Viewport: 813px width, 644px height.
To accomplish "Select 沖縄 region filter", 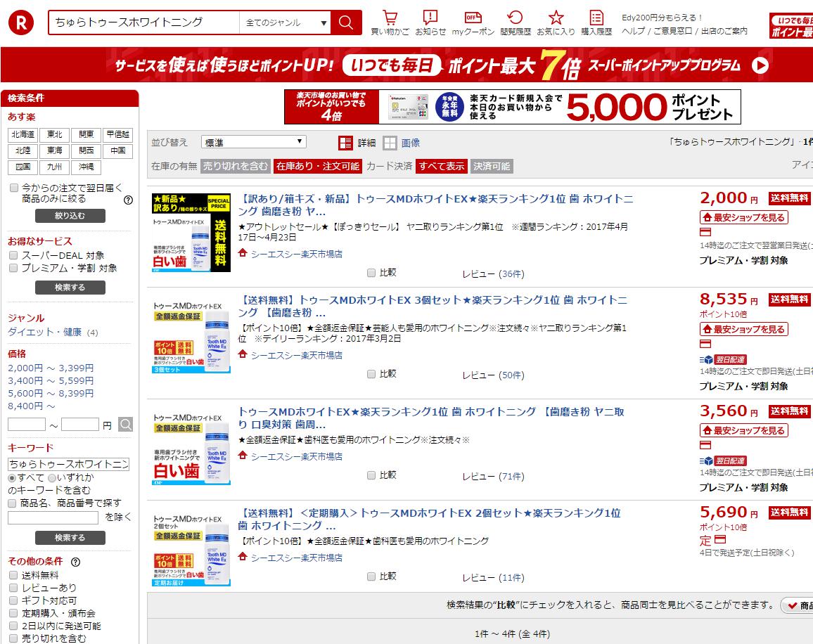I will 86,167.
